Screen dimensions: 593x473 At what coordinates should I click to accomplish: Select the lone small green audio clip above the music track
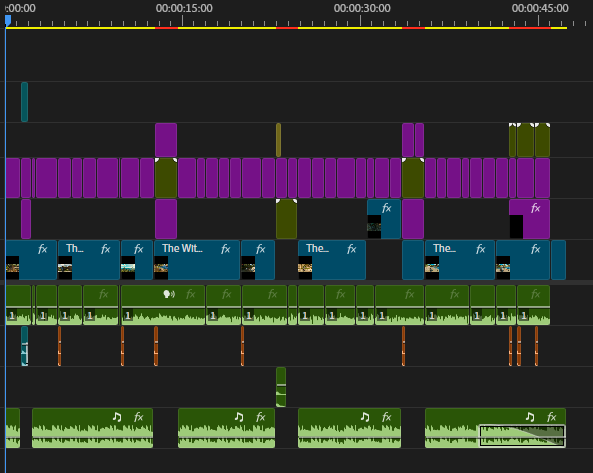click(x=281, y=387)
